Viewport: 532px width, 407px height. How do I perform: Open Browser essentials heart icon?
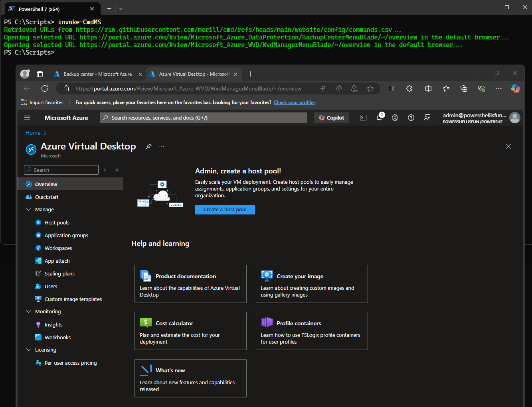point(481,88)
